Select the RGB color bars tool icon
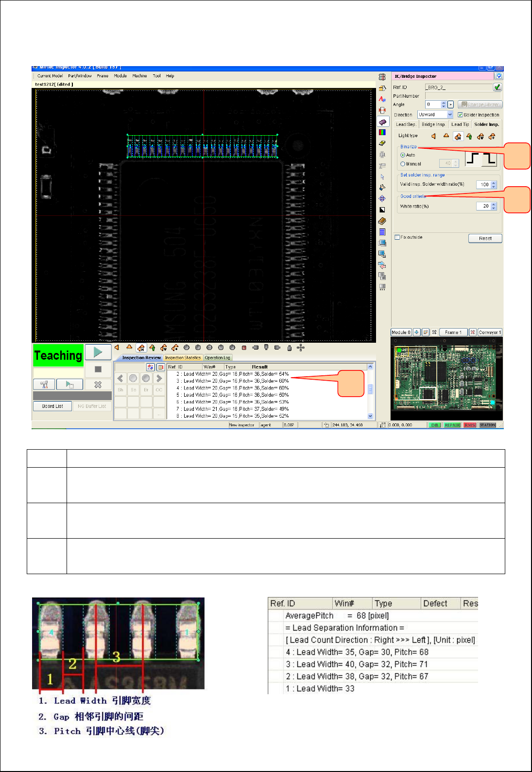Viewport: 532px width, 772px height. (382, 132)
